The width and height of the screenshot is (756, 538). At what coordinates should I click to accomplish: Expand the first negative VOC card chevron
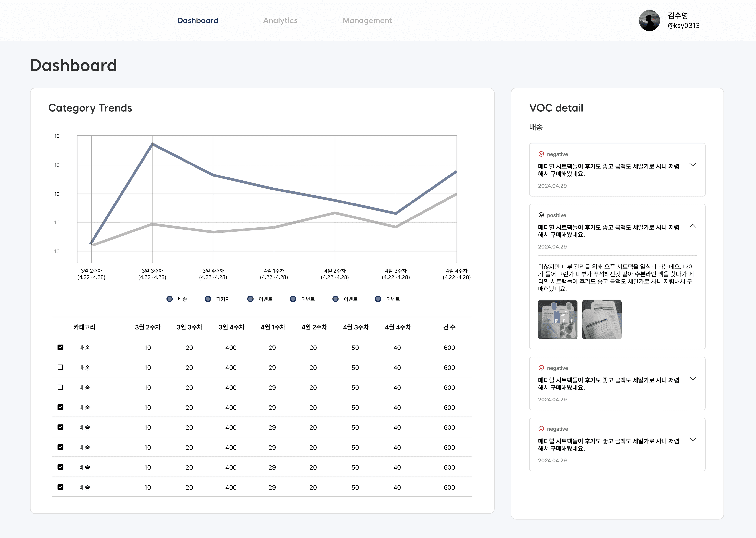692,165
